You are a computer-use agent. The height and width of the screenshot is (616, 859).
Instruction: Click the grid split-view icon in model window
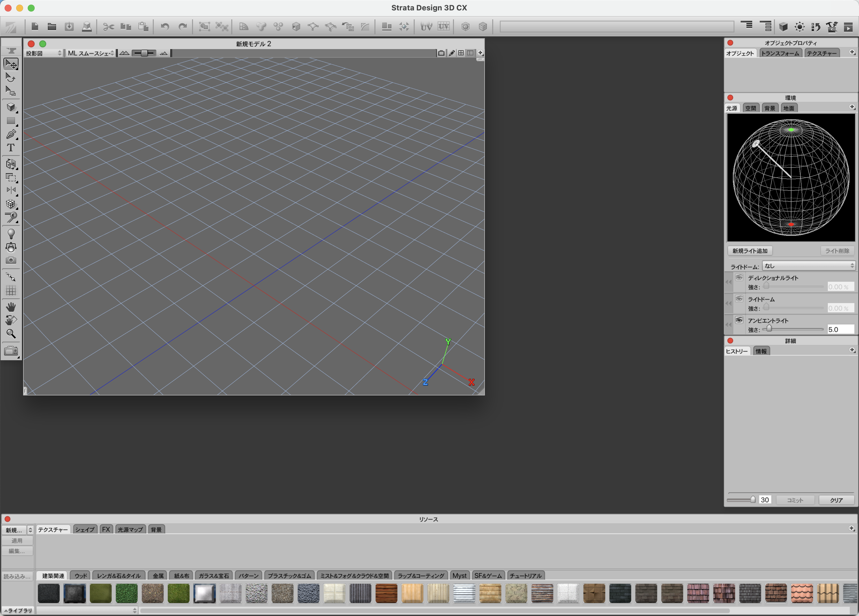pyautogui.click(x=461, y=53)
